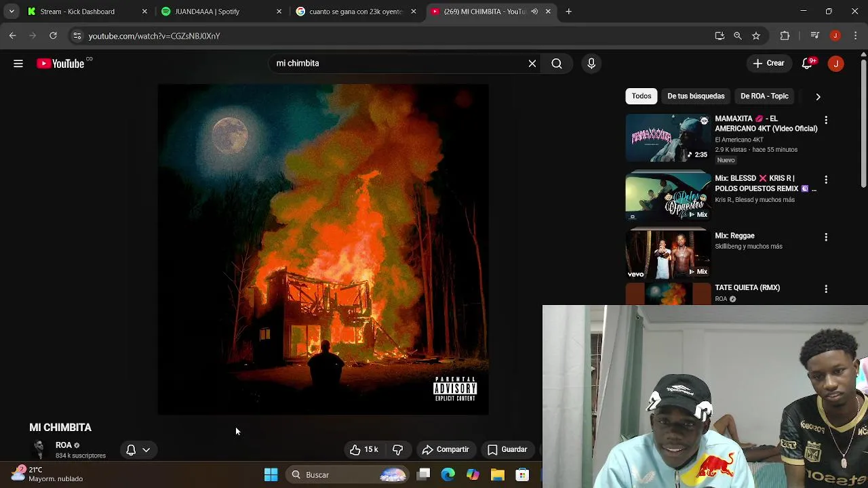Open the MAMAXITA - EL AMERICANO 4KT title
The width and height of the screenshot is (868, 488).
click(x=766, y=123)
